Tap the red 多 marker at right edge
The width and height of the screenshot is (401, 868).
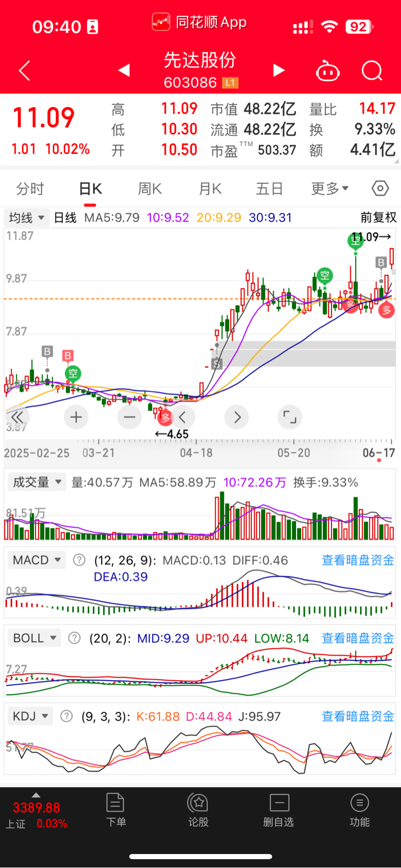(x=386, y=311)
